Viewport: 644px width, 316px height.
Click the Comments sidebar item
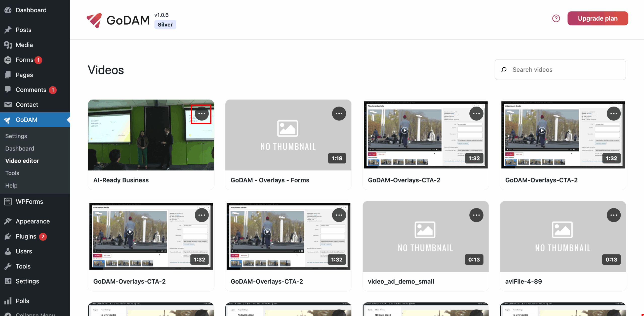click(x=31, y=90)
